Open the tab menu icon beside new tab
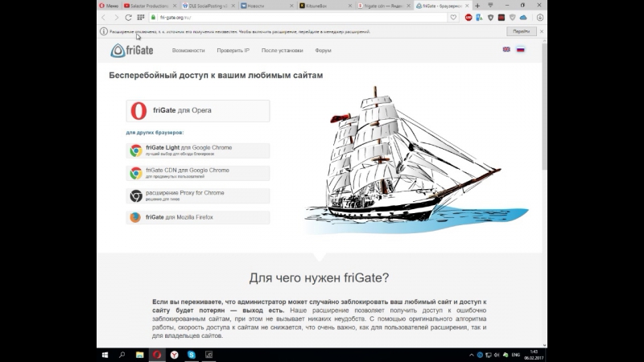644x362 pixels. point(490,6)
